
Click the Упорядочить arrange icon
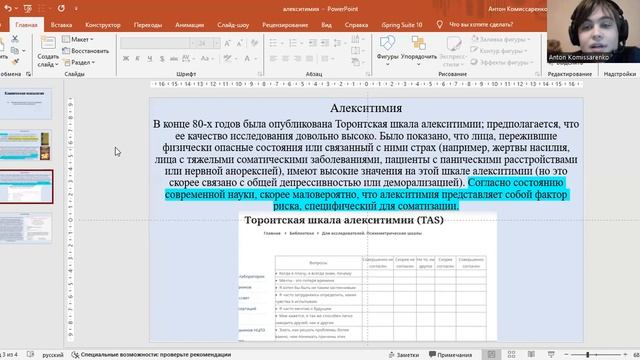pyautogui.click(x=418, y=43)
